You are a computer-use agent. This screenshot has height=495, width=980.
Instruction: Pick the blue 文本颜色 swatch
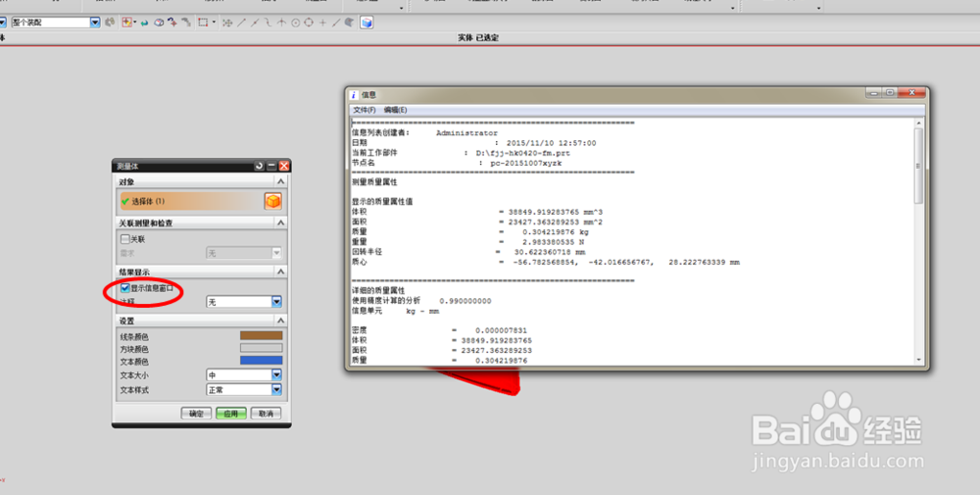262,360
